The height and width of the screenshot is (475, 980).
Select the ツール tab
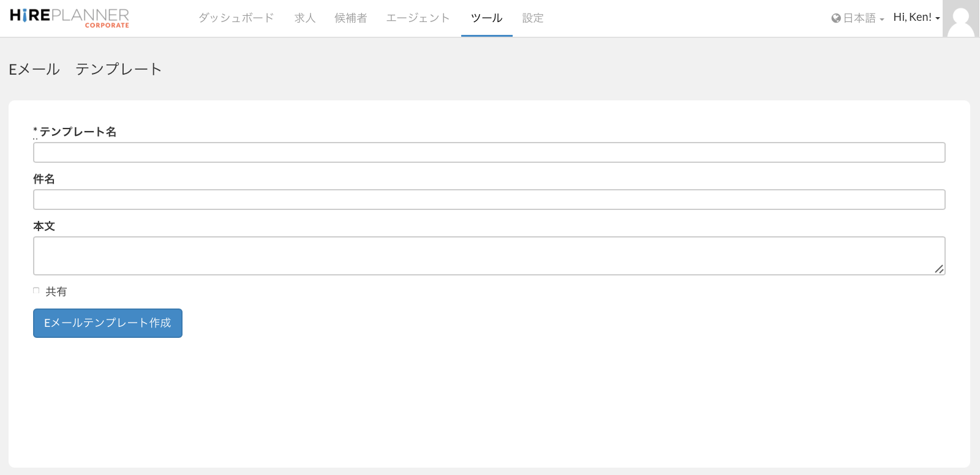tap(486, 18)
